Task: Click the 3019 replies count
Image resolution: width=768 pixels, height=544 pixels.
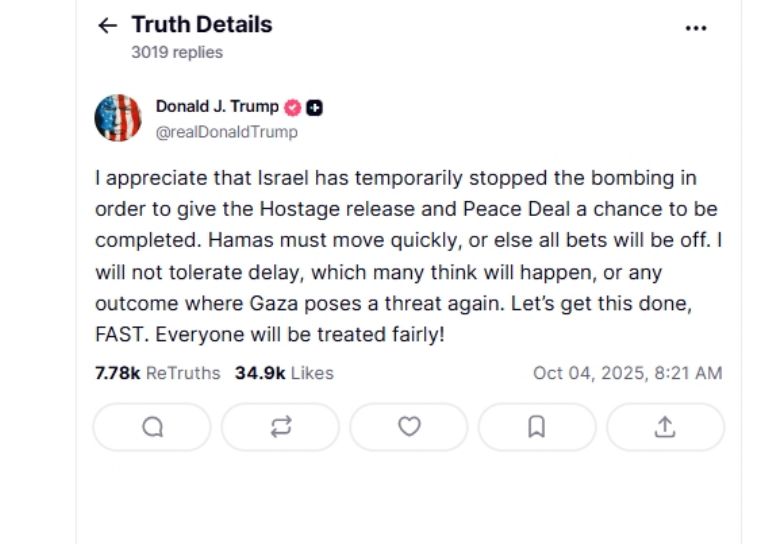Action: point(177,52)
